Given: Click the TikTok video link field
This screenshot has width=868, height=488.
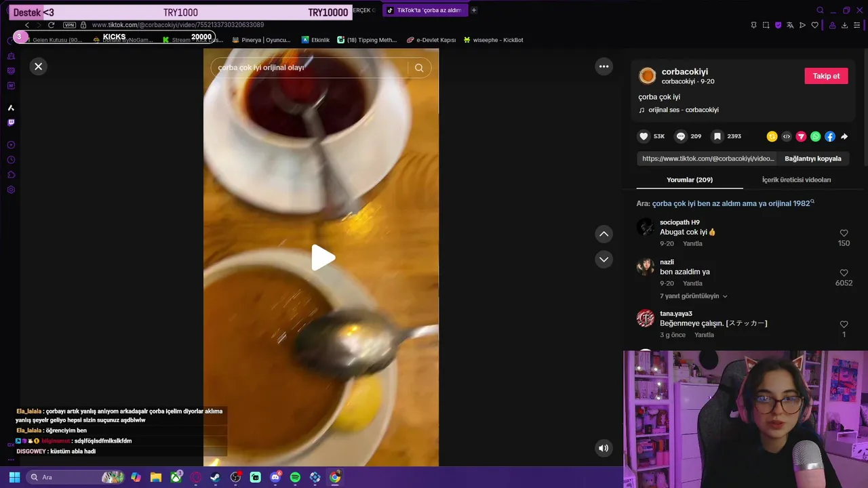Looking at the screenshot, I should click(x=707, y=159).
